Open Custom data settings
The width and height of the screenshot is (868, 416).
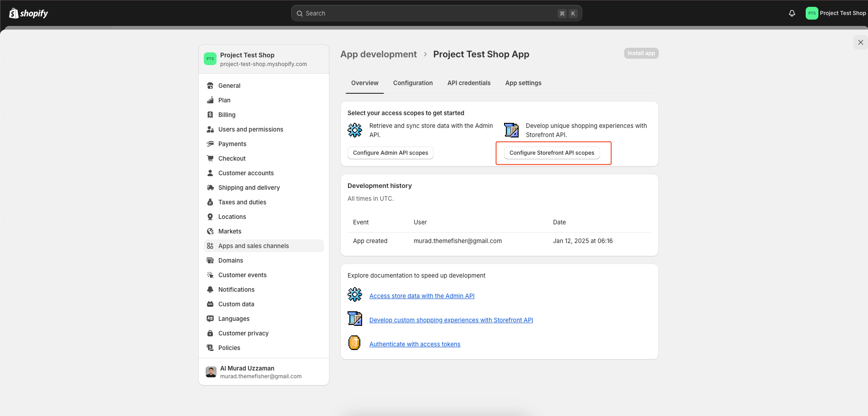264,304
